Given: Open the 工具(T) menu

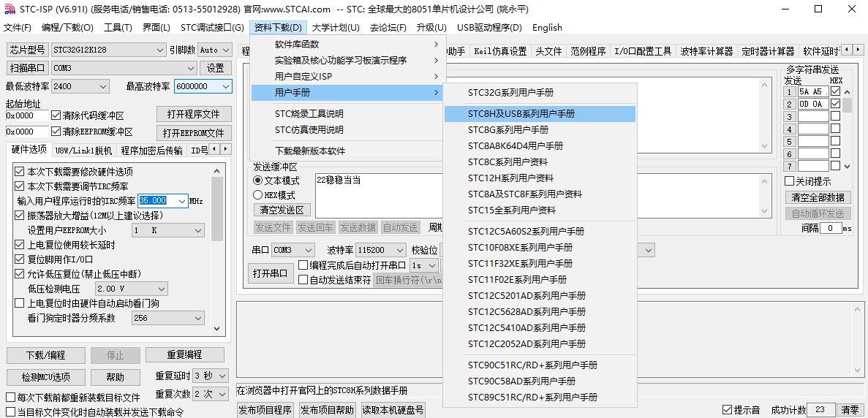Looking at the screenshot, I should pyautogui.click(x=118, y=28).
